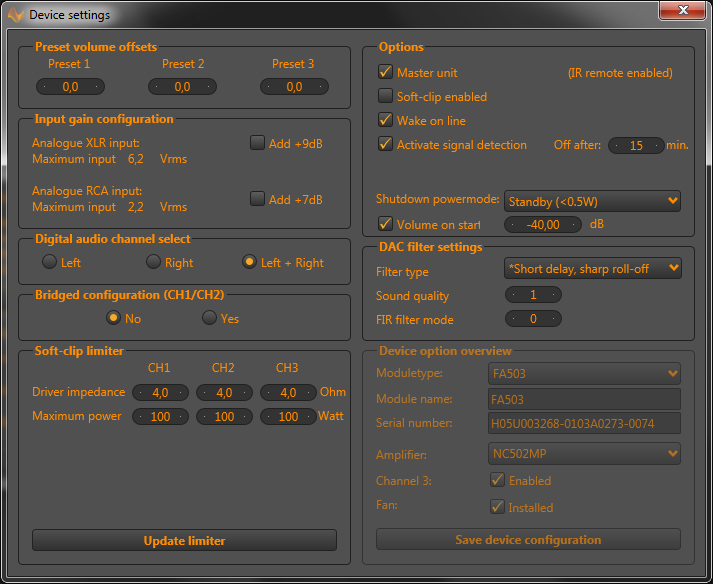Select Right digital audio channel
This screenshot has height=584, width=713.
(153, 262)
